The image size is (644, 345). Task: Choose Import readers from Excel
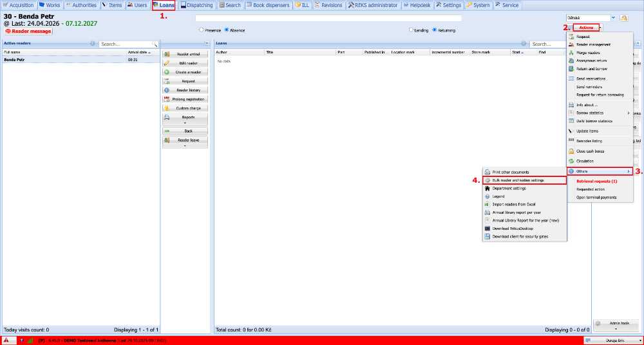tap(525, 204)
